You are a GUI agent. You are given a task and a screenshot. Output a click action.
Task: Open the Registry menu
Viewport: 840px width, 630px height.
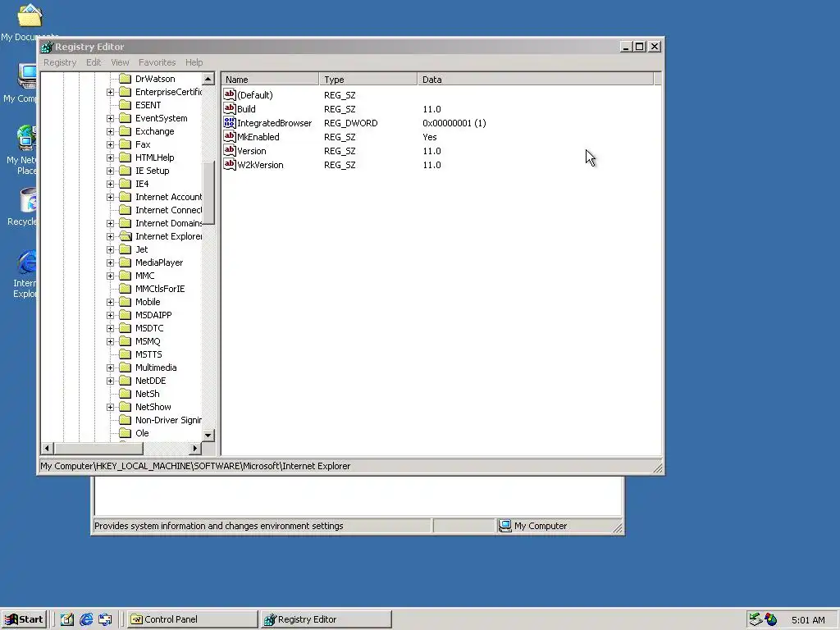click(60, 62)
